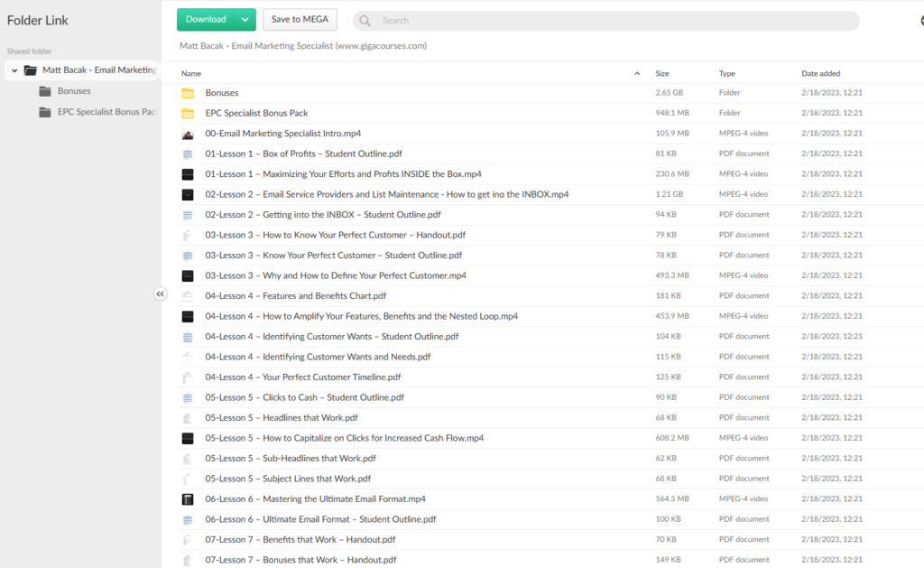Image resolution: width=924 pixels, height=568 pixels.
Task: Click the search magnifier icon
Action: coord(364,19)
